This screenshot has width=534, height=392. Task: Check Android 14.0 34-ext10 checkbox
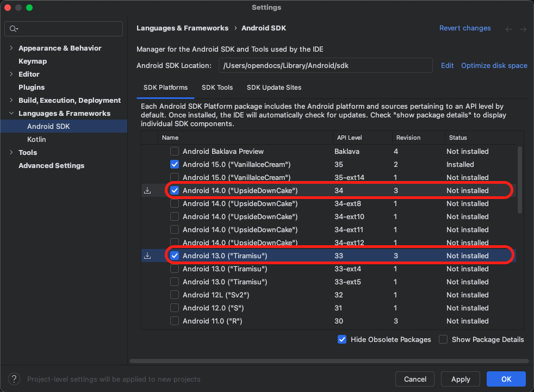click(175, 216)
